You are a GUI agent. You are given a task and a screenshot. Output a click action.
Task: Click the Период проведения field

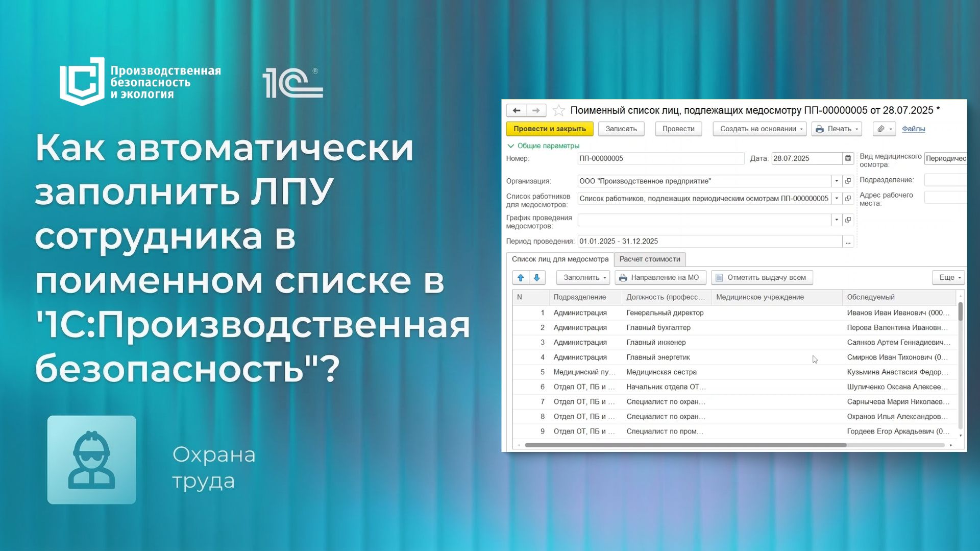709,241
